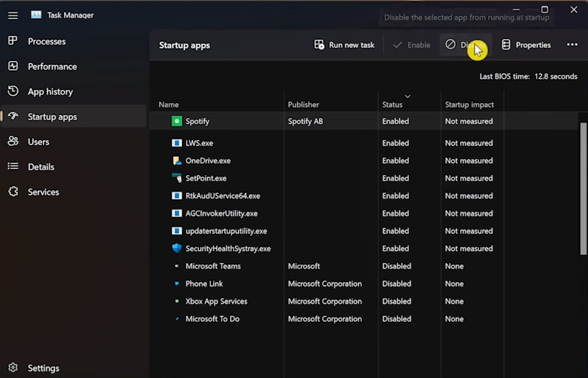Click the vertical scrollbar of the list
Image resolution: width=588 pixels, height=378 pixels.
[584, 187]
